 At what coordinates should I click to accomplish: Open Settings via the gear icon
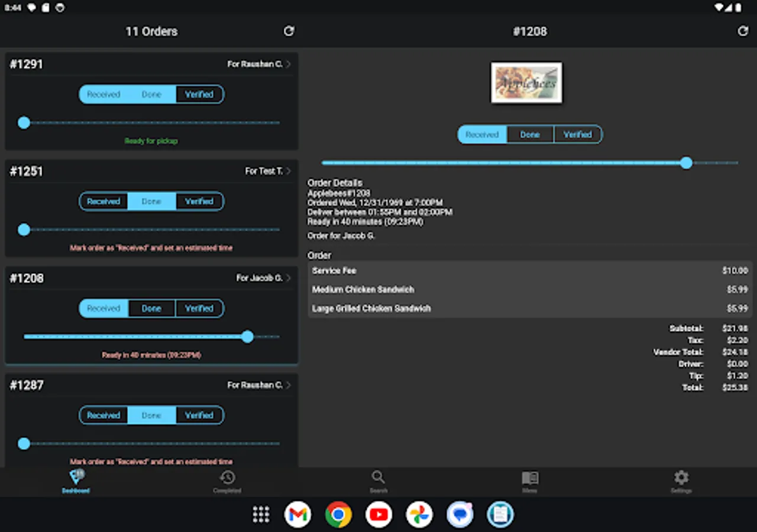tap(681, 481)
